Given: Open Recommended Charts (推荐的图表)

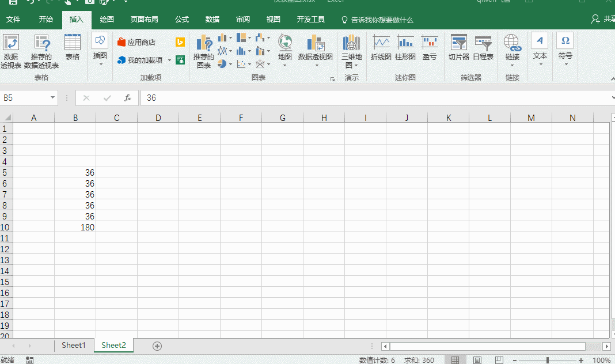Looking at the screenshot, I should [x=204, y=51].
